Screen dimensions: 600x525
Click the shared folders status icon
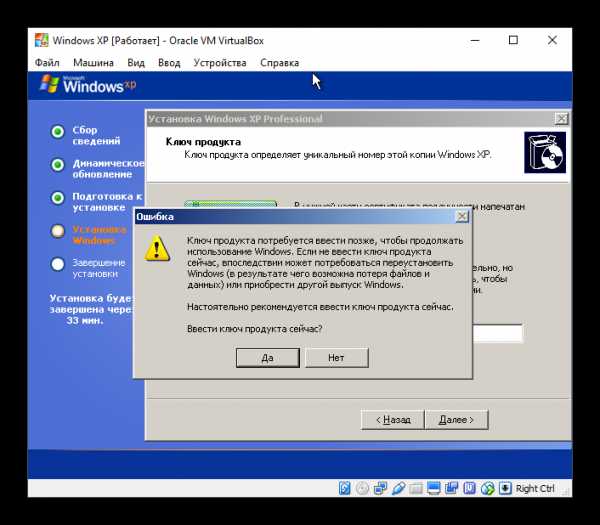(417, 488)
